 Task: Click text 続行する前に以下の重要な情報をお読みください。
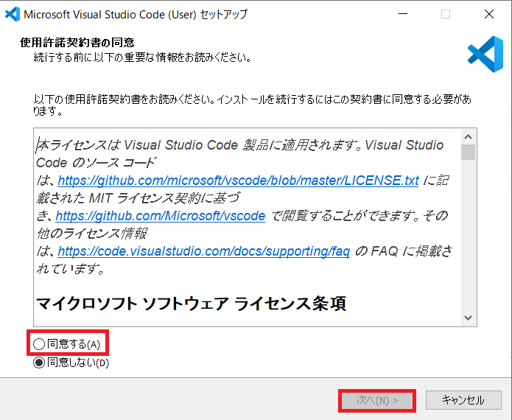(142, 57)
